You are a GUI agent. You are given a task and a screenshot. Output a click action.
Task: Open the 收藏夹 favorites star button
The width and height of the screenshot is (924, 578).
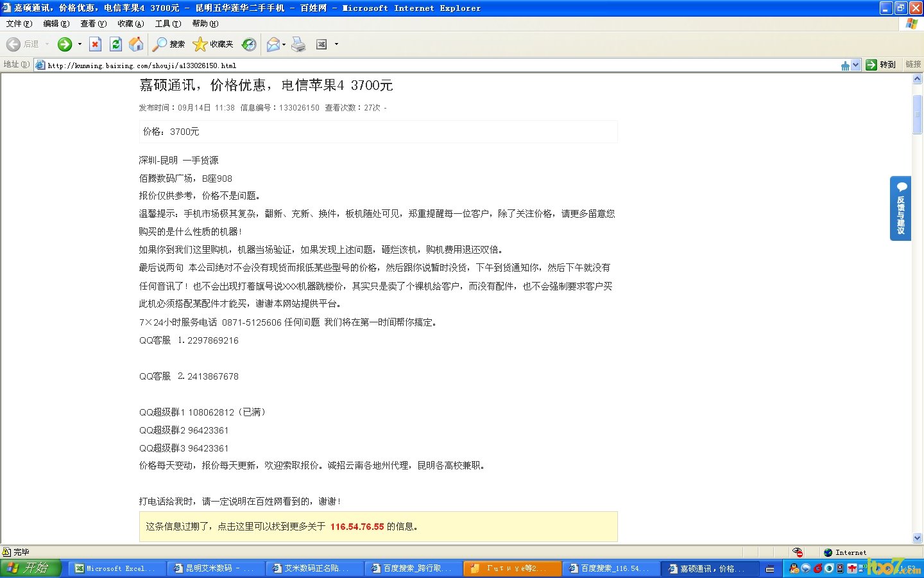(213, 44)
